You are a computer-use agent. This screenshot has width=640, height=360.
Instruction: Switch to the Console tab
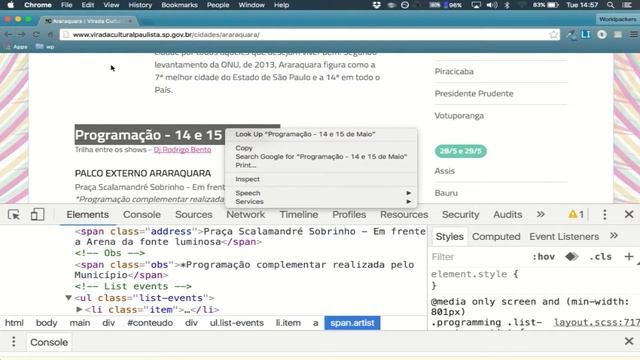(142, 214)
